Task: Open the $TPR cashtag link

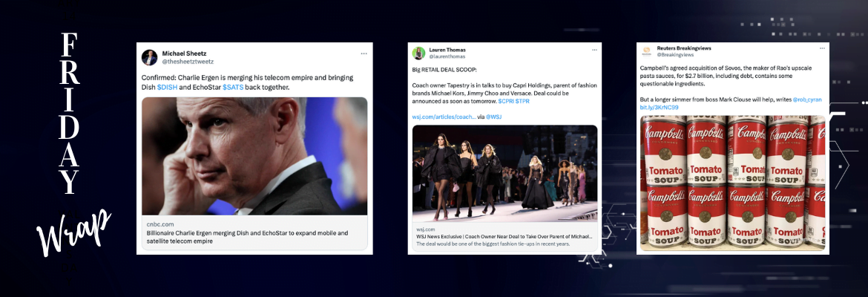Action: [x=523, y=100]
